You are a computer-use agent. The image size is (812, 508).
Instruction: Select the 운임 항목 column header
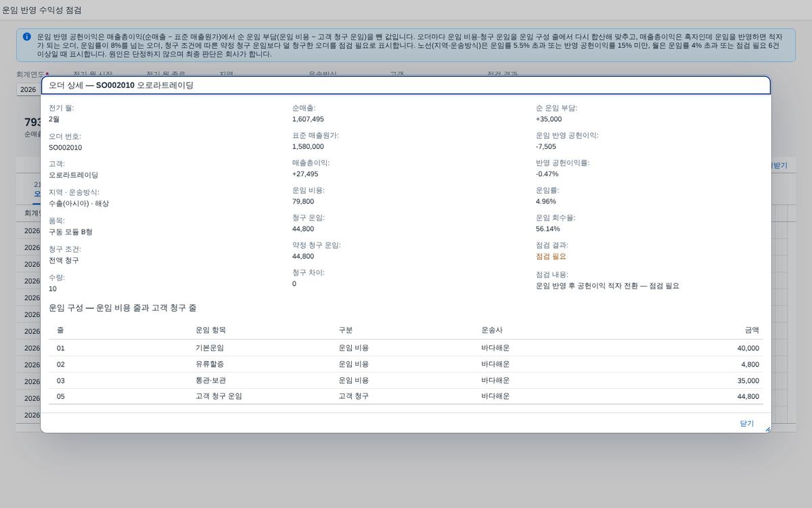tap(210, 330)
